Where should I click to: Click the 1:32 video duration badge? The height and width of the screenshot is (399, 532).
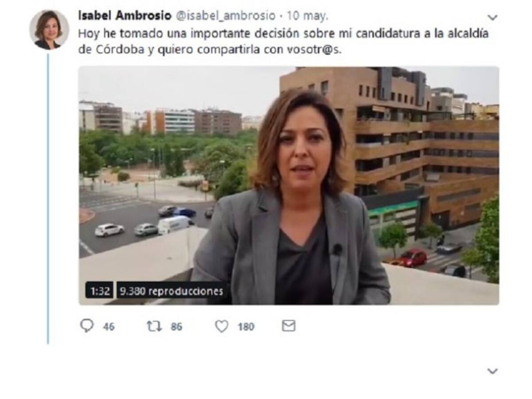[x=99, y=291]
